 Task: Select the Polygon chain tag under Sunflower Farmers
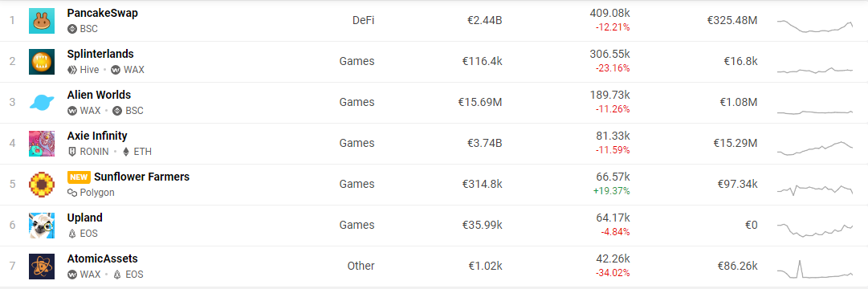pos(91,193)
